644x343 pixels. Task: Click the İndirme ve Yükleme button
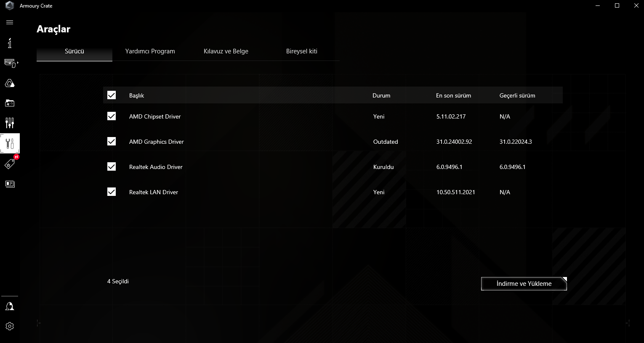click(524, 284)
